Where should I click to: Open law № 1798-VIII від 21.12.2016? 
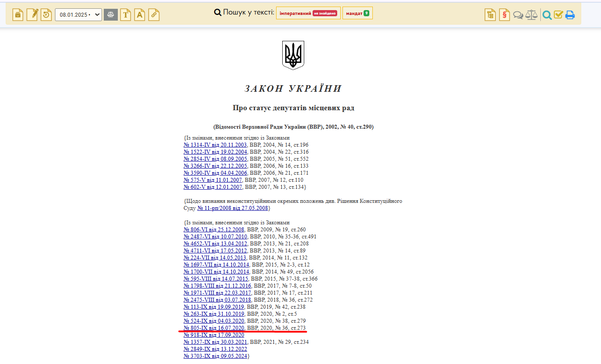pos(218,286)
